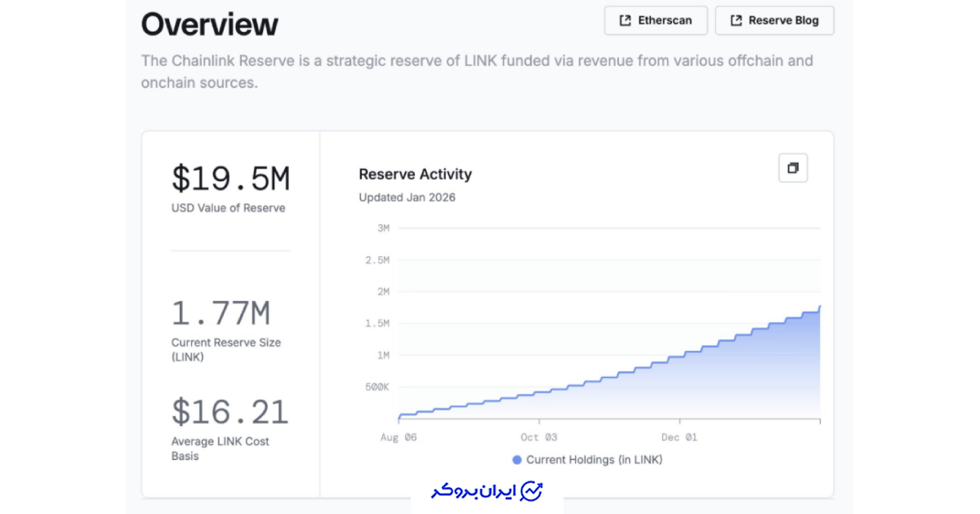
Task: Click the external-link icon beside Reserve Blog
Action: pos(736,20)
